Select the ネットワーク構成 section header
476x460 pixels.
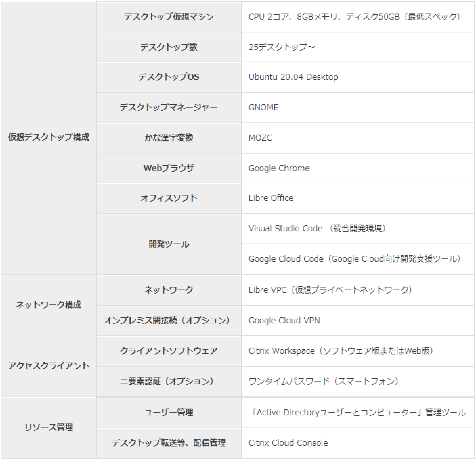point(48,304)
